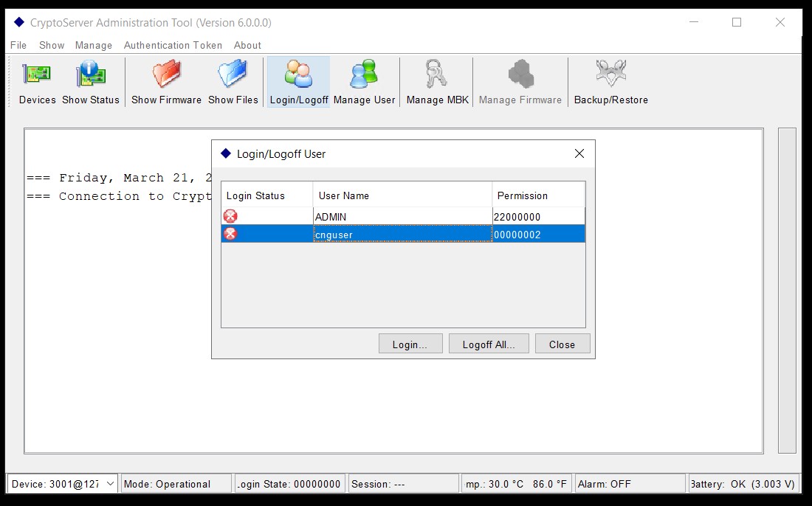Click the Session status field
Screen dimensions: 812x506
click(404, 484)
